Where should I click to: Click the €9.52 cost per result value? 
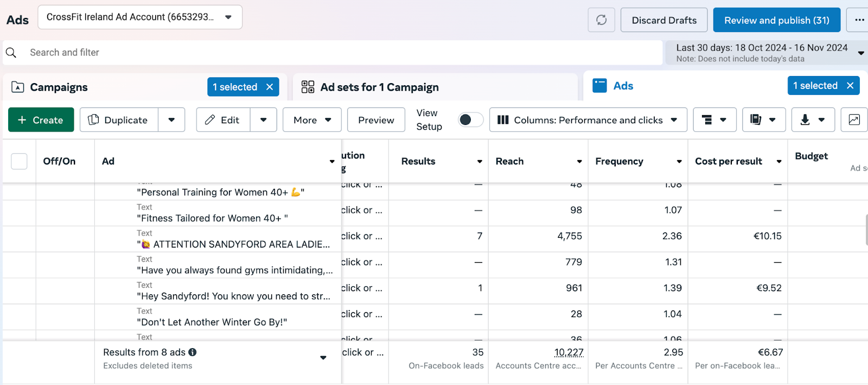pos(769,288)
